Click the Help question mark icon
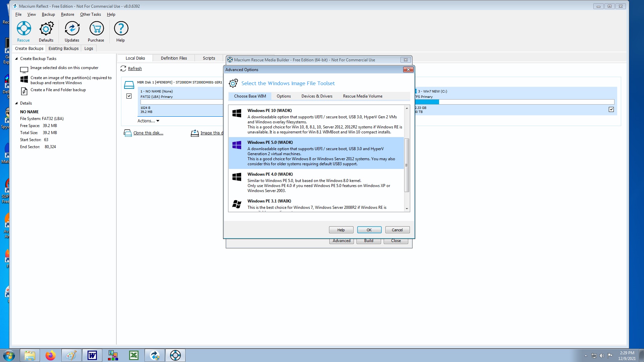 coord(121,28)
